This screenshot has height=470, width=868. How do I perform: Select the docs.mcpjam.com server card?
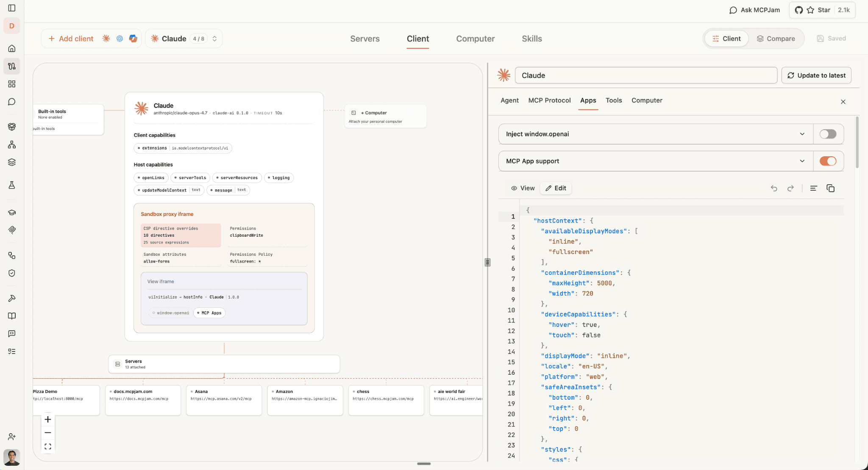tap(143, 400)
